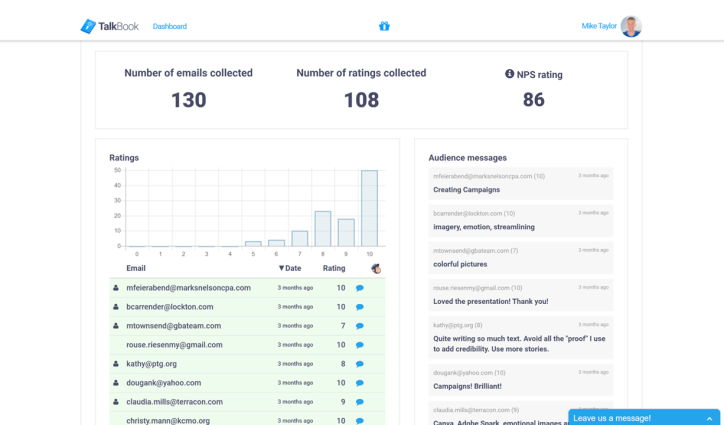Expand the Leave us a message chat
The height and width of the screenshot is (425, 724).
(x=643, y=417)
